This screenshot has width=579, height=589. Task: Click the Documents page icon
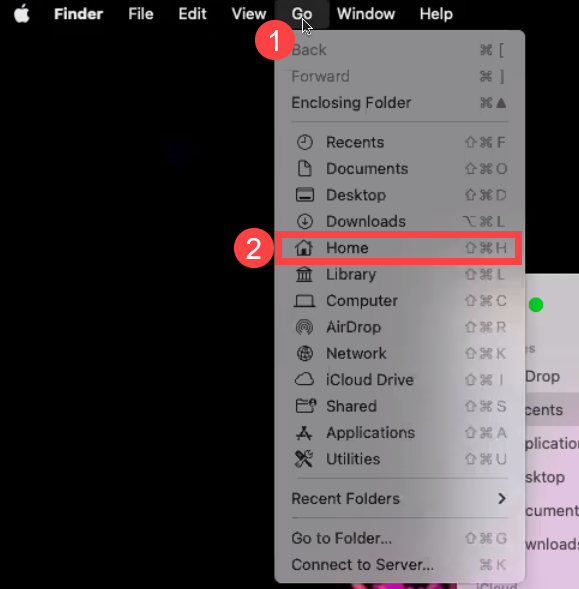pyautogui.click(x=304, y=169)
